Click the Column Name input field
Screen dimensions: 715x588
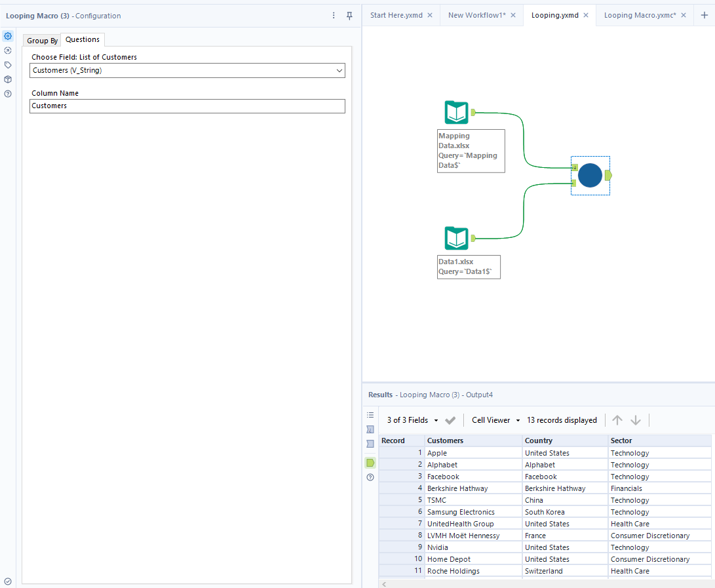(187, 106)
